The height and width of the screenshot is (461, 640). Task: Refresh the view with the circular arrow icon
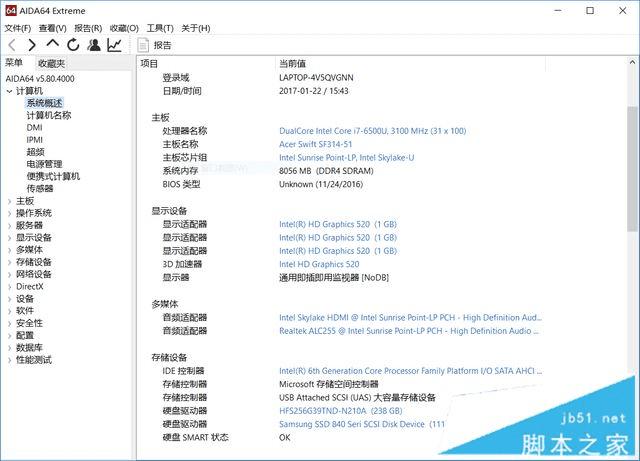click(73, 45)
